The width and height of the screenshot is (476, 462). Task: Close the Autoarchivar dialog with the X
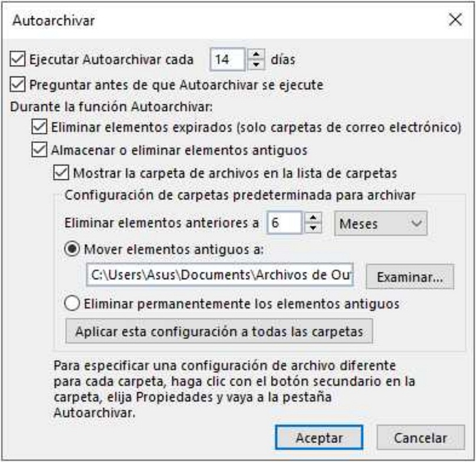pos(455,20)
